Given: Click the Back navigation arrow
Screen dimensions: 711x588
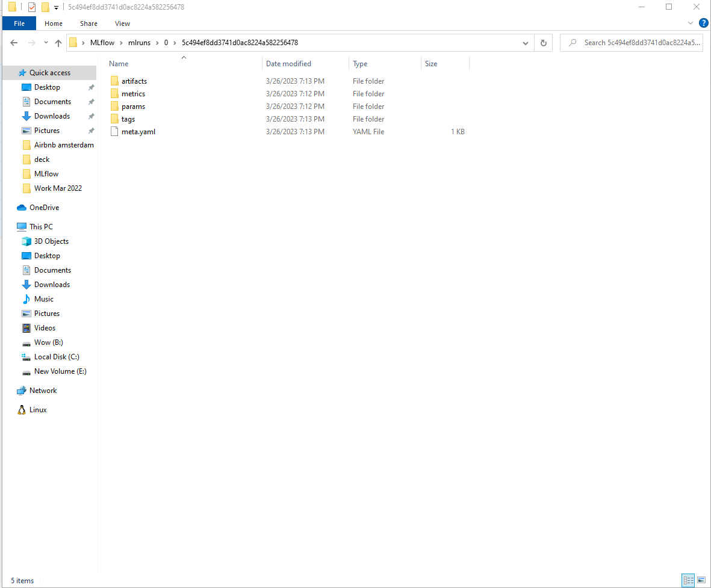Looking at the screenshot, I should 14,43.
